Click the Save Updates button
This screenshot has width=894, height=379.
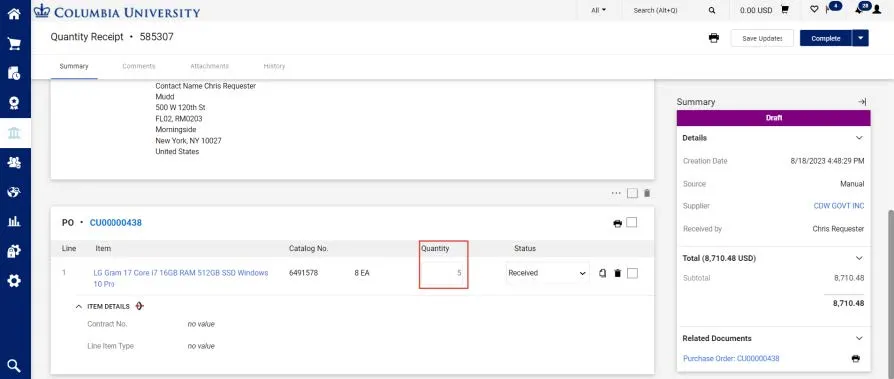click(x=762, y=38)
